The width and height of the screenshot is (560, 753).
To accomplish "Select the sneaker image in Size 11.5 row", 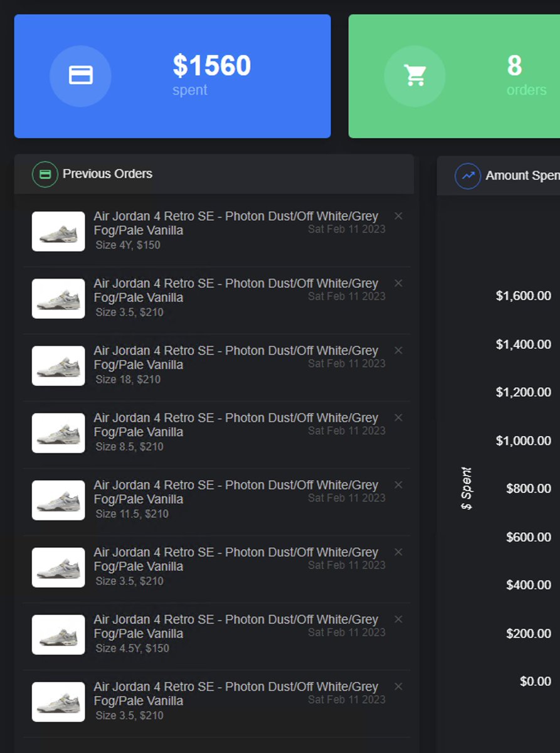I will [58, 500].
